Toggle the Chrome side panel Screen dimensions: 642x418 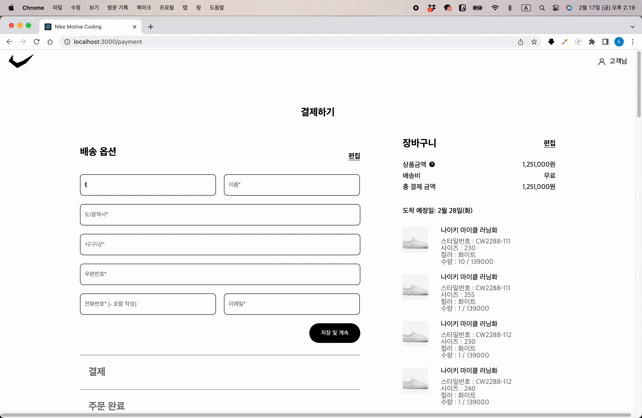point(605,42)
